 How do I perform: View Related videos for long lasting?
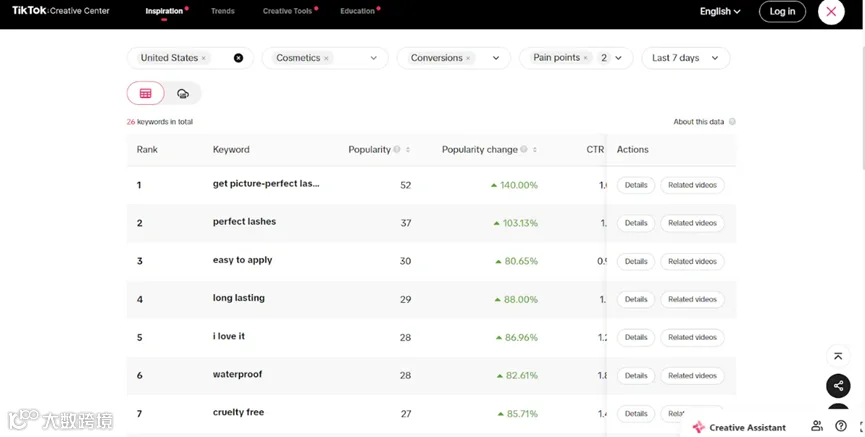click(x=692, y=299)
